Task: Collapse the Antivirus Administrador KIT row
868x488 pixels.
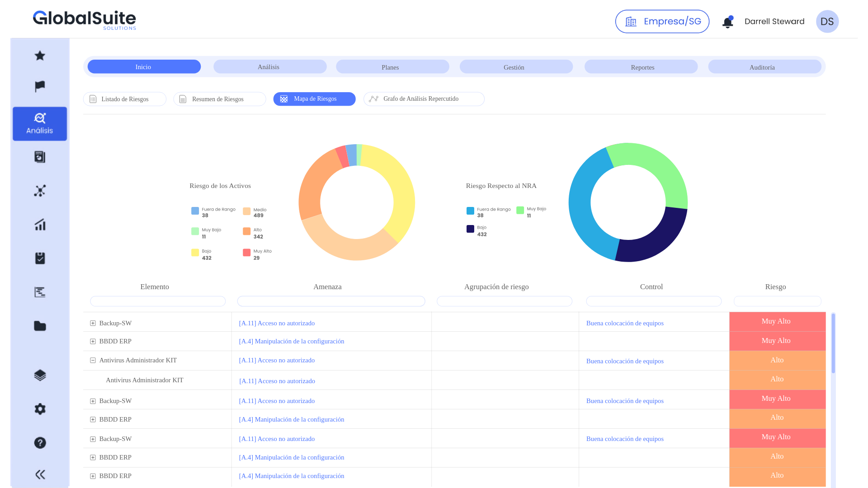Action: coord(93,360)
